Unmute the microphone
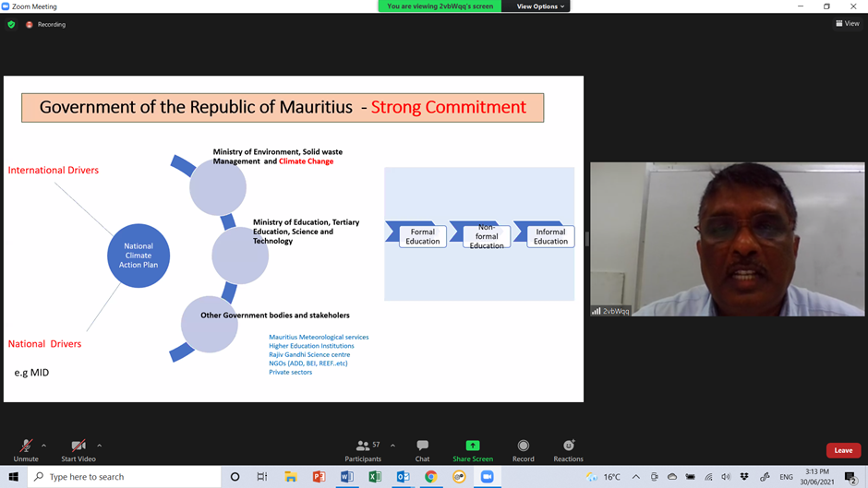Viewport: 868px width, 488px height. tap(26, 449)
